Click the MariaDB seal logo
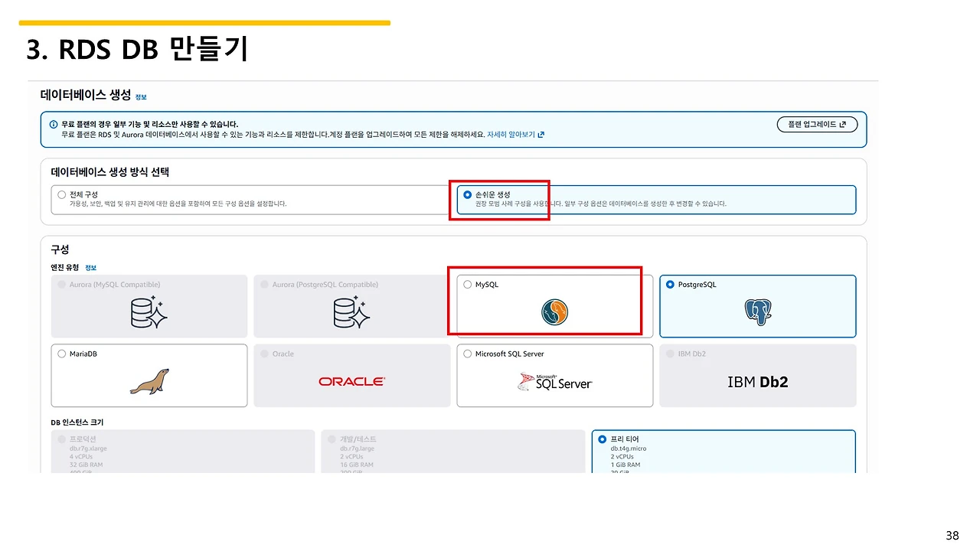980x551 pixels. [149, 381]
